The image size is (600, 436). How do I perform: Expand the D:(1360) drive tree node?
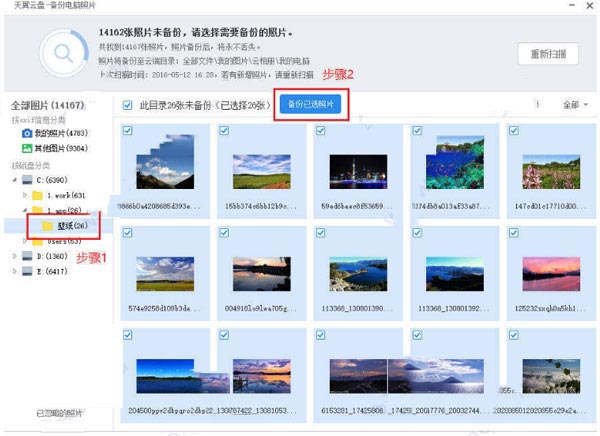click(x=15, y=256)
